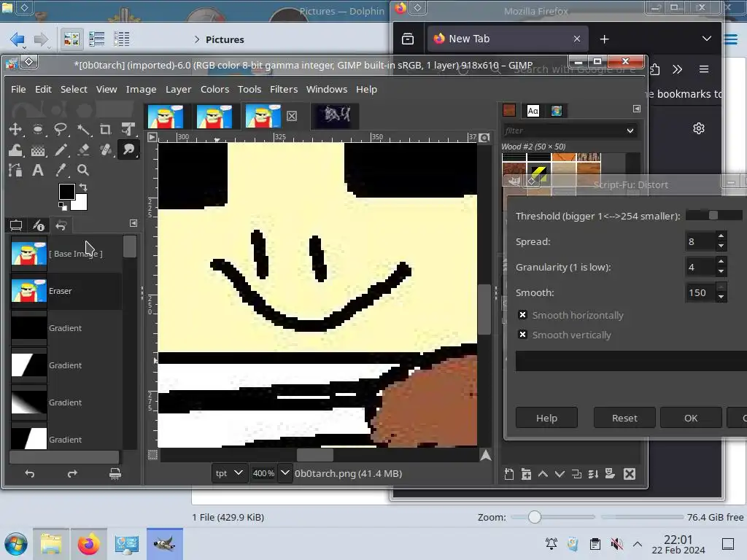The width and height of the screenshot is (747, 560).
Task: Select the Smudge tool
Action: click(128, 150)
